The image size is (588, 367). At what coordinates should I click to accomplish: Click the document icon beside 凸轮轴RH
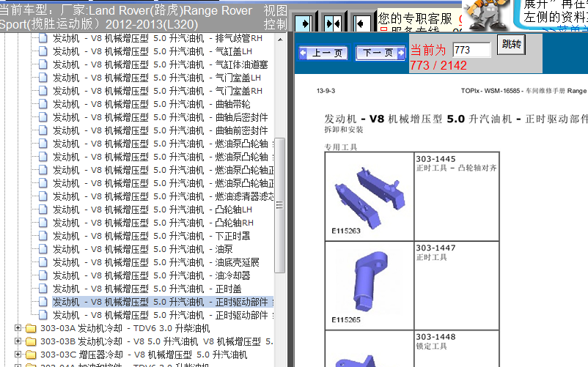point(43,223)
